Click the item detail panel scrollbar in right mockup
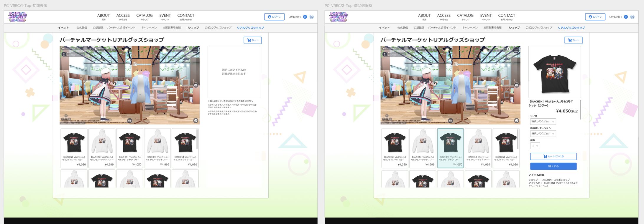This screenshot has height=224, width=644. (x=580, y=109)
